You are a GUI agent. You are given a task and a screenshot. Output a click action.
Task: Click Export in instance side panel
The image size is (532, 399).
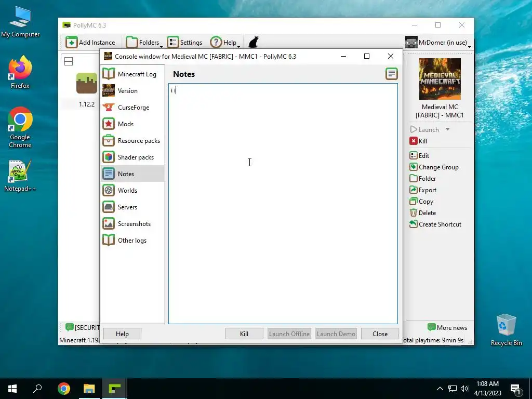click(x=423, y=190)
